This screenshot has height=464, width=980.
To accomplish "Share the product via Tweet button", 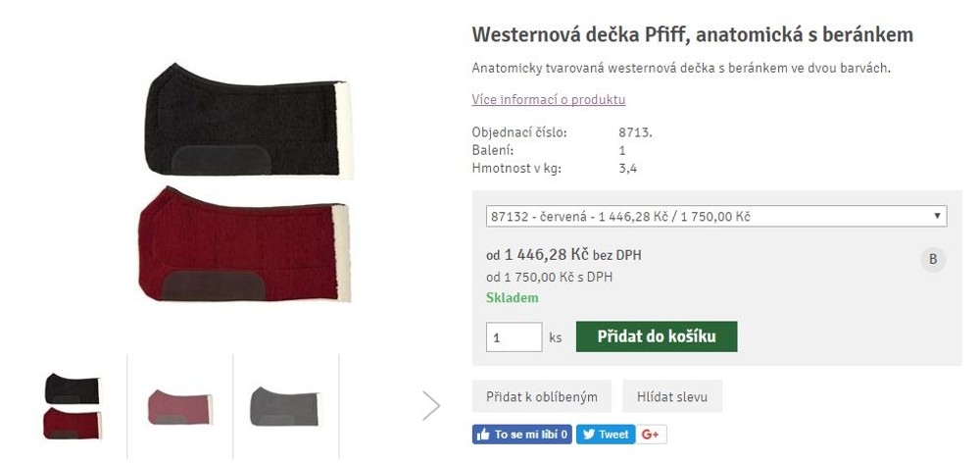I will pos(605,434).
